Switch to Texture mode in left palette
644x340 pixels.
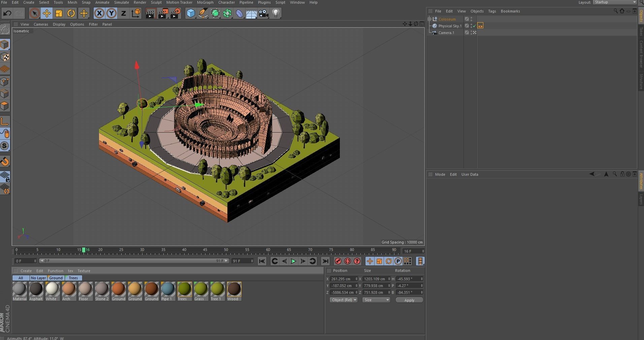(5, 57)
